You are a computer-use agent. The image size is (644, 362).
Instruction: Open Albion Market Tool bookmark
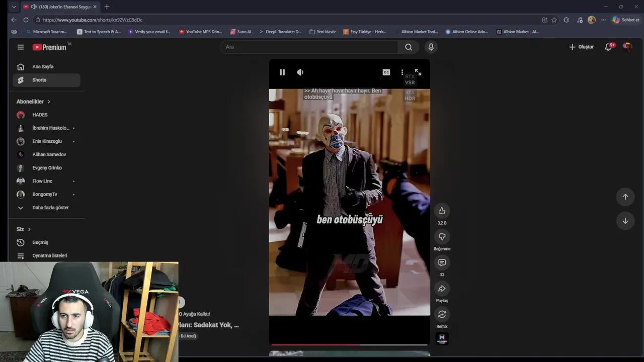pyautogui.click(x=417, y=32)
